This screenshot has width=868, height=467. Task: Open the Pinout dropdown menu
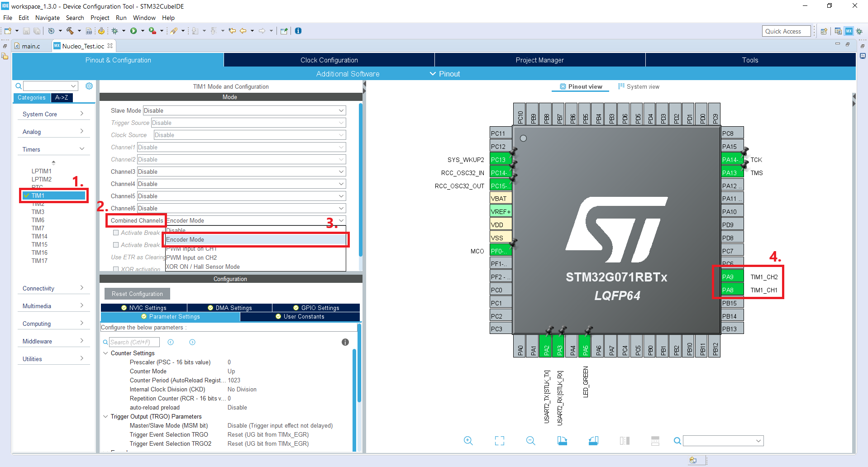coord(445,74)
